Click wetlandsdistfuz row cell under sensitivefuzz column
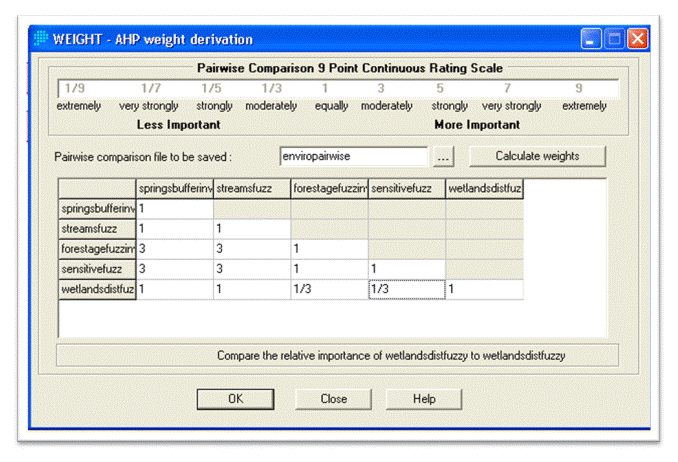Screen dimensions: 678x462 407,289
